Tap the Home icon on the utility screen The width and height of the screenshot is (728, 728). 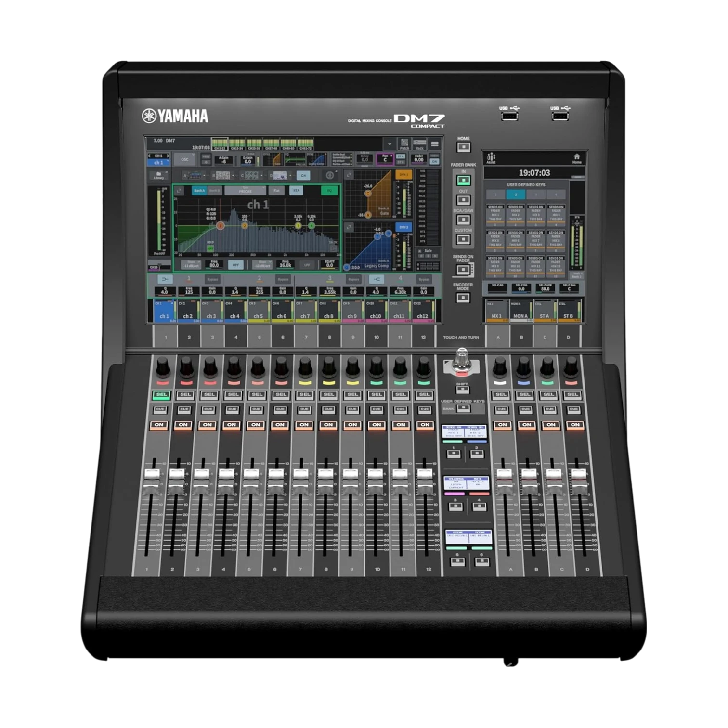pyautogui.click(x=577, y=158)
